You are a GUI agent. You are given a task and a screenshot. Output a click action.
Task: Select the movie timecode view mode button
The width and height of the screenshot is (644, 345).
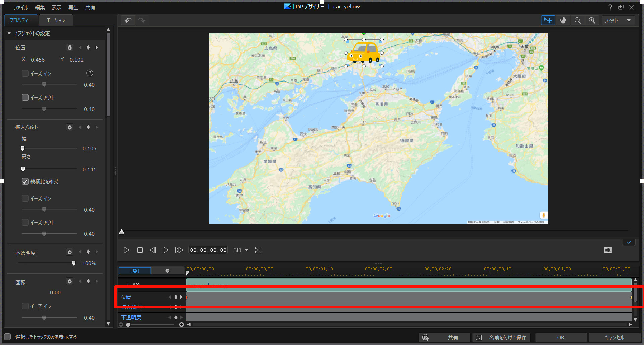[x=167, y=271]
